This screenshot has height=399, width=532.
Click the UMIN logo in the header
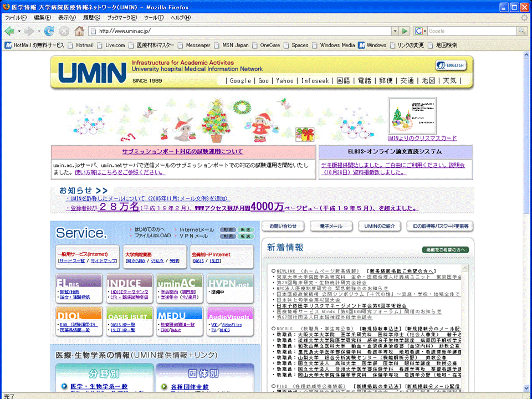[92, 72]
